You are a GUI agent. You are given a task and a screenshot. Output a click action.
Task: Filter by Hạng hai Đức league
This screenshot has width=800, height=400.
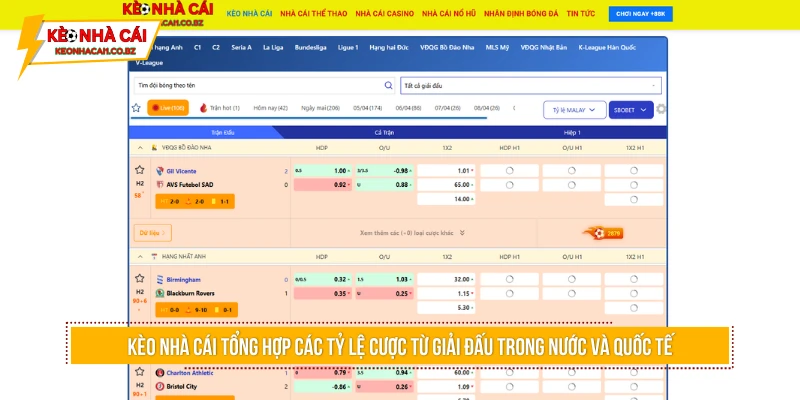389,47
